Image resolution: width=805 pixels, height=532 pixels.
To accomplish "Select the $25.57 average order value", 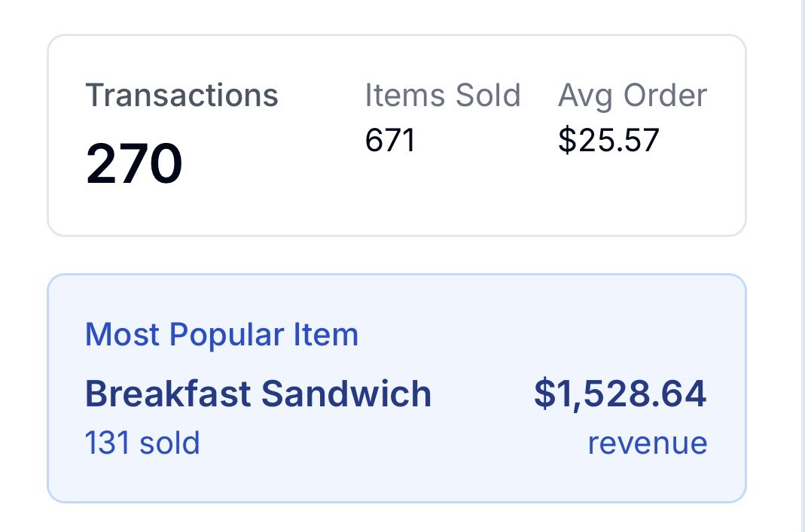I will point(608,140).
